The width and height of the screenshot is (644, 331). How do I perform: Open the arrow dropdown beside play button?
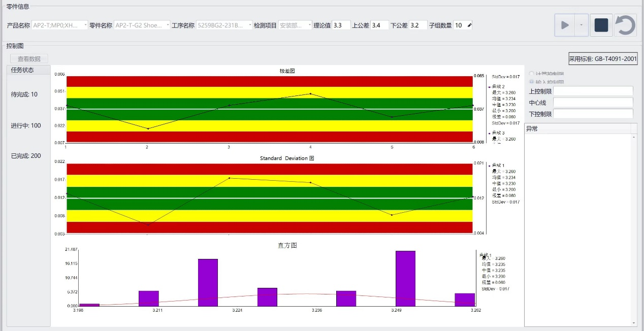tap(582, 25)
